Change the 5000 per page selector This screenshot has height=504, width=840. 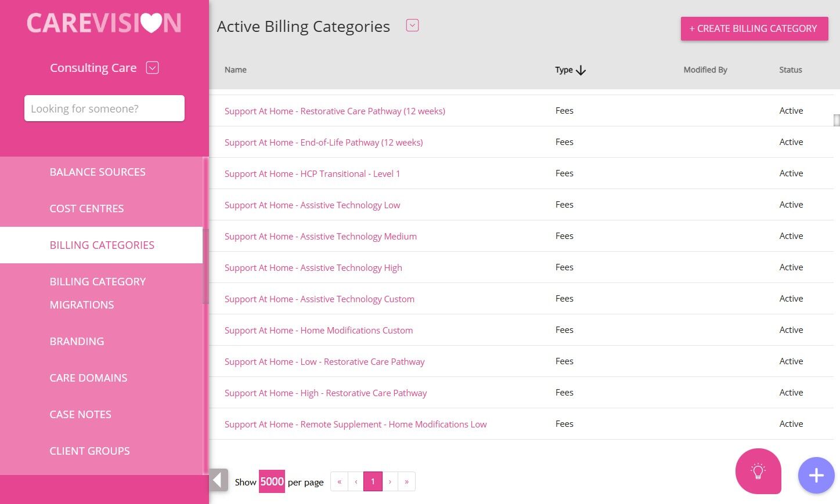pos(272,481)
